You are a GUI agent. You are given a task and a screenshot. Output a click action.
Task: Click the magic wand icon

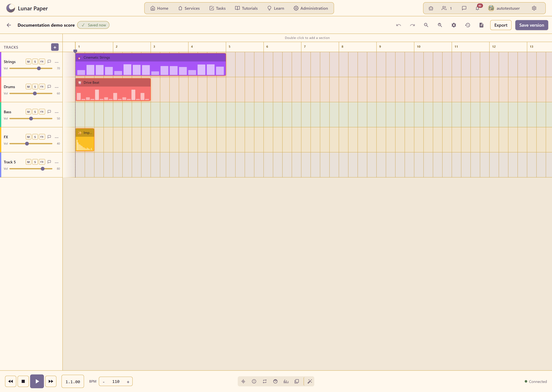(x=310, y=381)
